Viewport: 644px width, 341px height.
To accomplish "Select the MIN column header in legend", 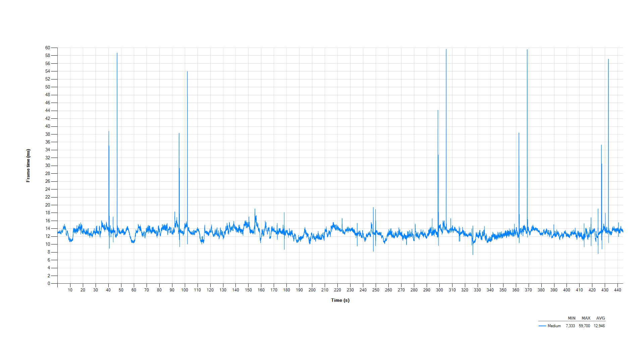I will (x=572, y=318).
